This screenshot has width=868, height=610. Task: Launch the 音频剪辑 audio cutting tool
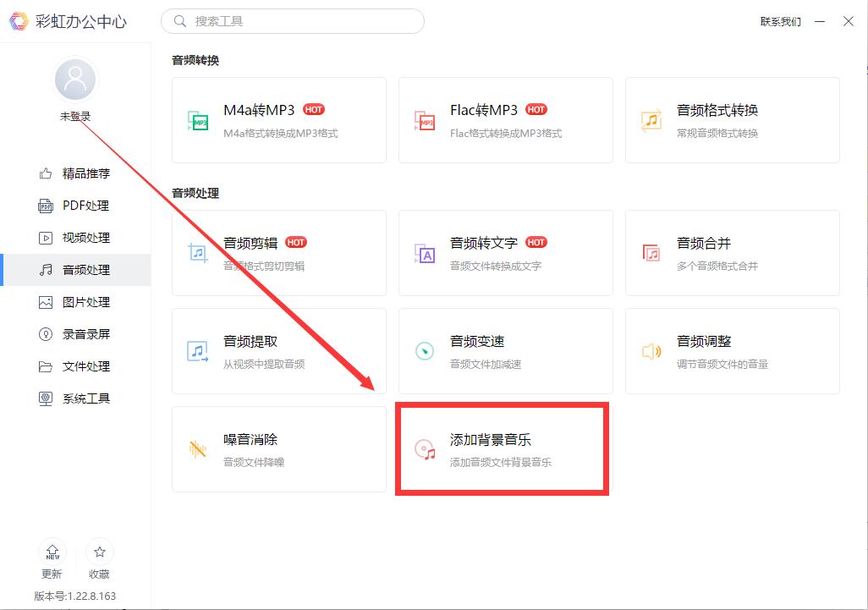point(279,253)
